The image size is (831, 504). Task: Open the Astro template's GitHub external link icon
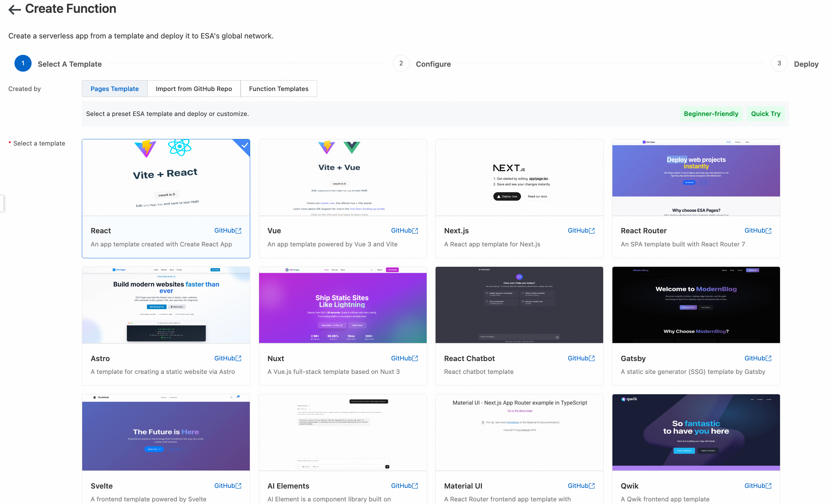point(238,358)
